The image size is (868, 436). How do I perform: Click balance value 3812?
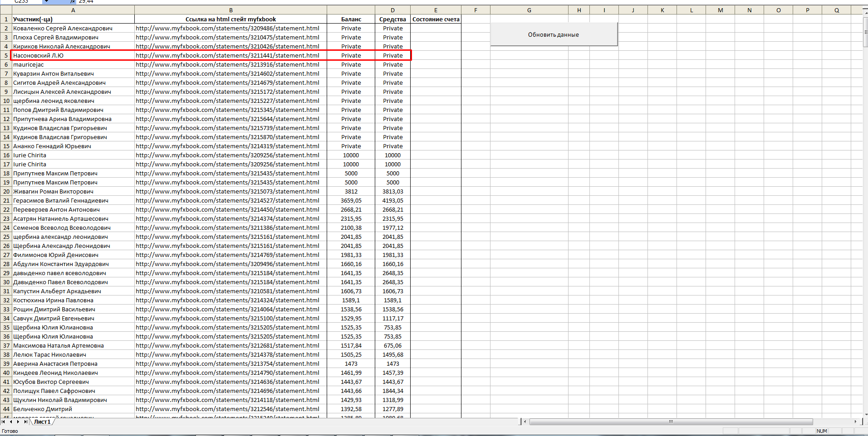[351, 191]
